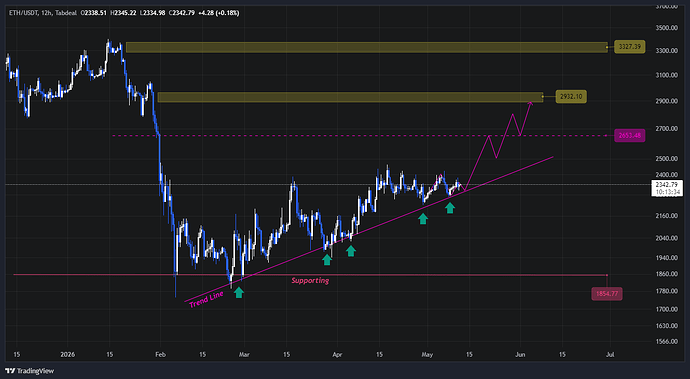The width and height of the screenshot is (690, 379).
Task: Click the 1780.00 price axis label
Action: (667, 291)
